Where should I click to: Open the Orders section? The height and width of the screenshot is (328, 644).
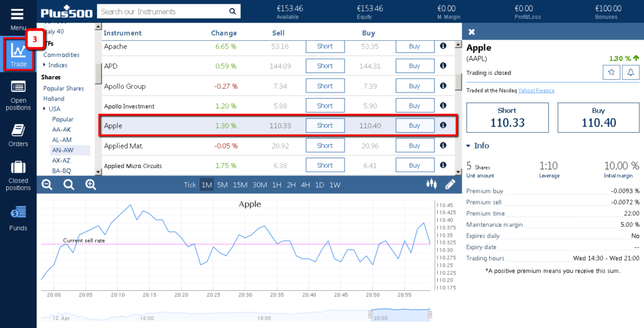[18, 135]
